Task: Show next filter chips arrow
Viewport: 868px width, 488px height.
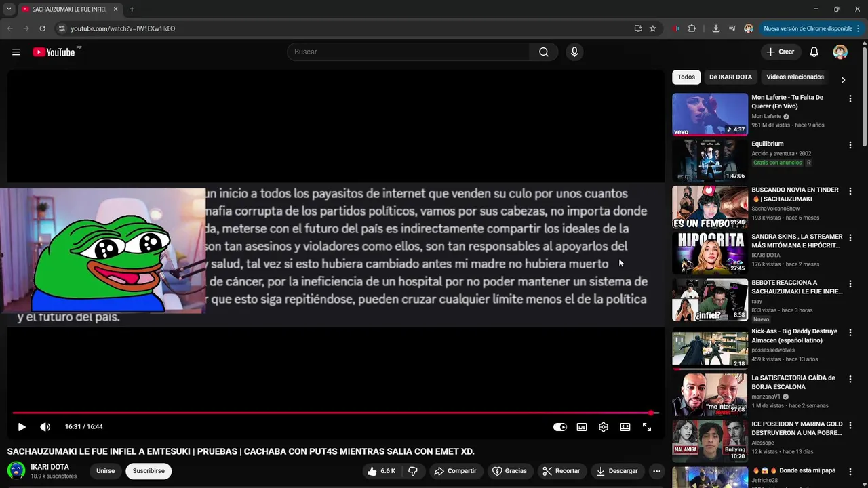Action: [x=843, y=79]
